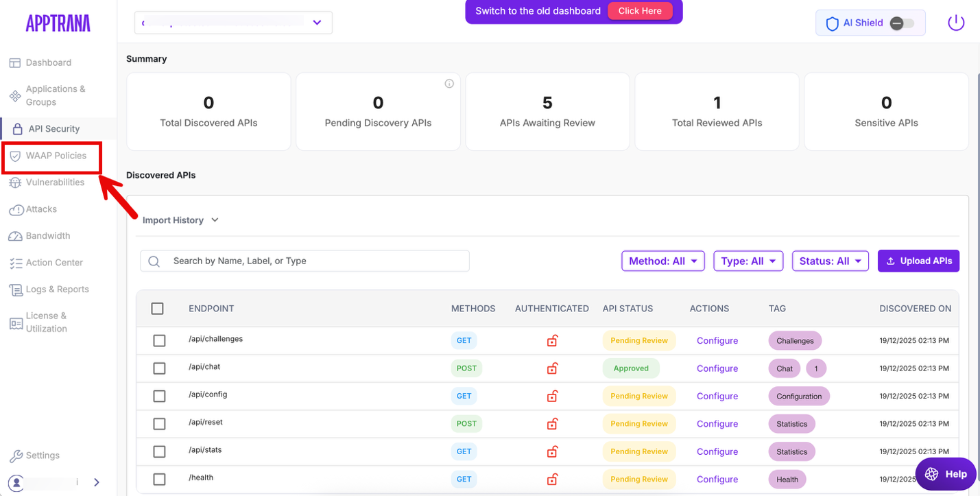The width and height of the screenshot is (980, 496).
Task: Check the /api/challenges row checkbox
Action: (159, 341)
